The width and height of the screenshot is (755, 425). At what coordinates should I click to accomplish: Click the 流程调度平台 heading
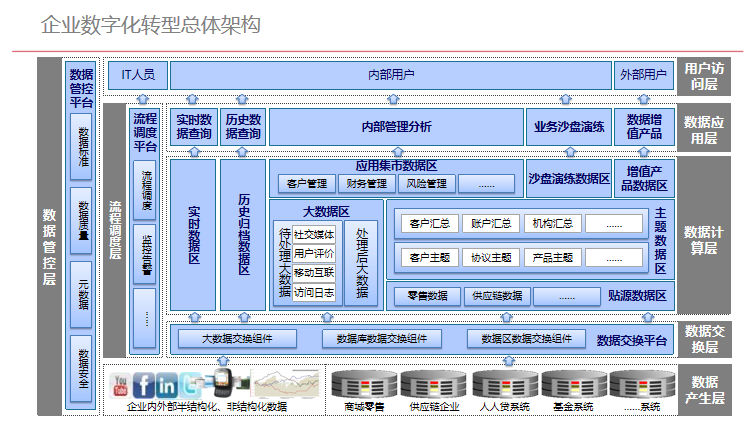[x=145, y=132]
